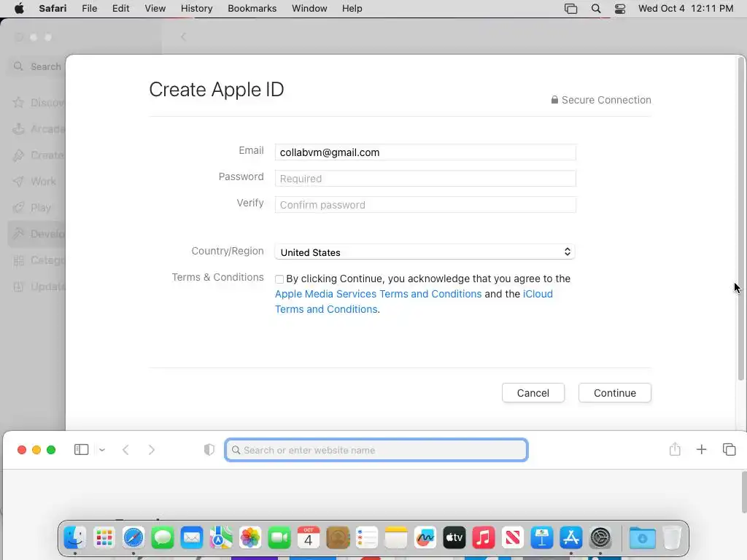Expand Safari sidebar options chevron

click(102, 449)
